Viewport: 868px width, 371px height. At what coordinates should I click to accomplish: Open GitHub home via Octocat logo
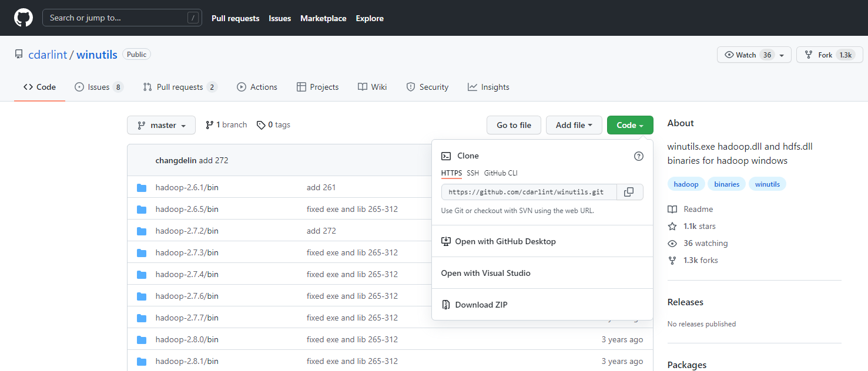pyautogui.click(x=24, y=18)
